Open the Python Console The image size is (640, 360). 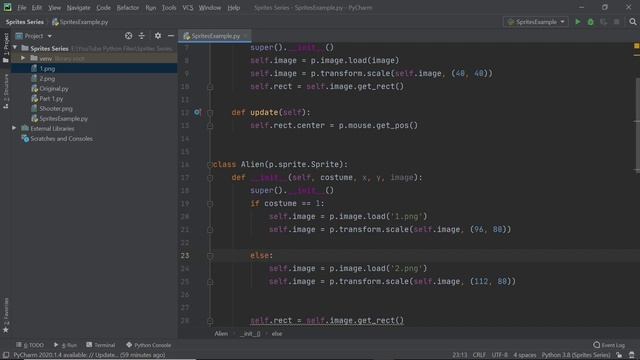pos(149,345)
